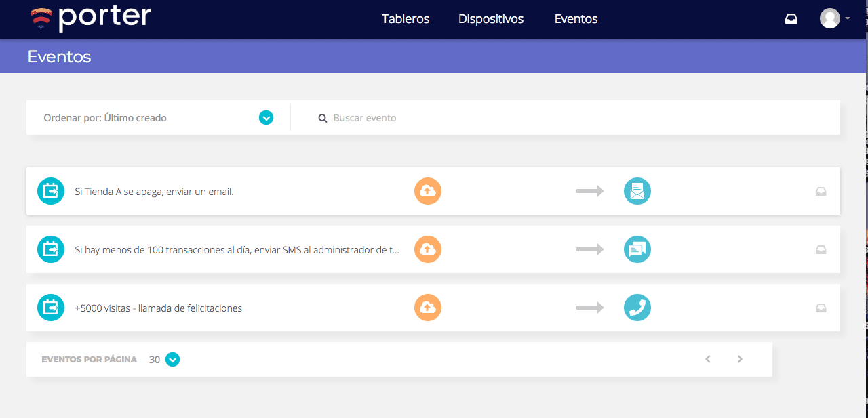The height and width of the screenshot is (418, 868).
Task: Click cloud upload trigger icon in Tienda A row
Action: [428, 191]
